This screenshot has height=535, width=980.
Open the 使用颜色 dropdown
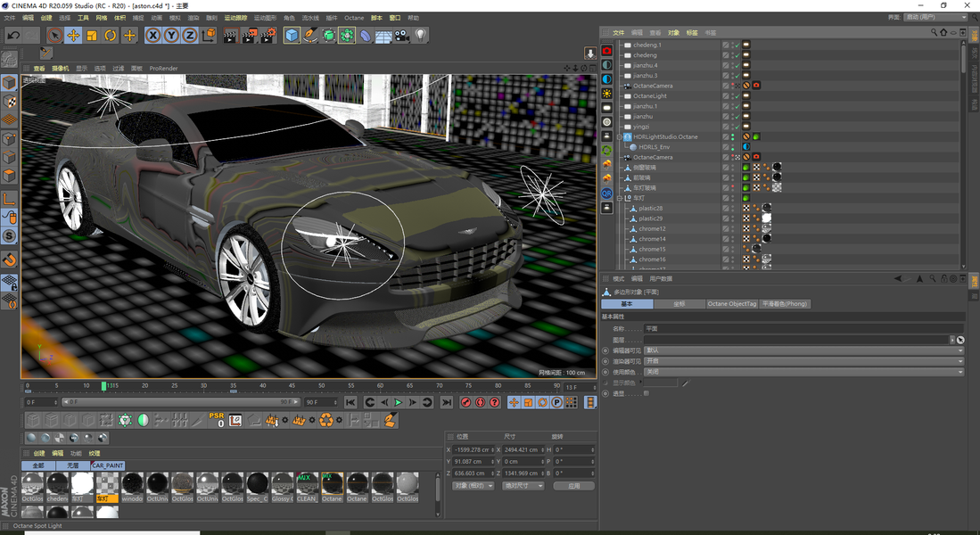804,372
